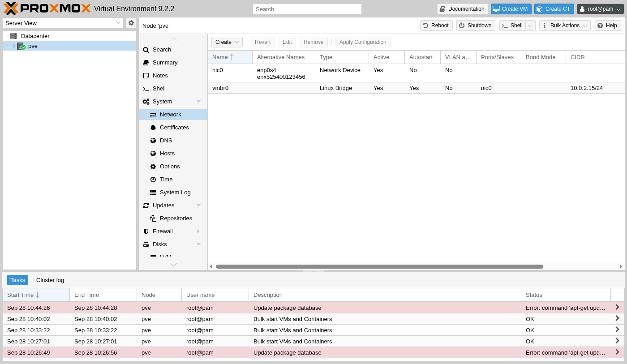Switch to the Tasks tab
627x364 pixels.
point(17,280)
